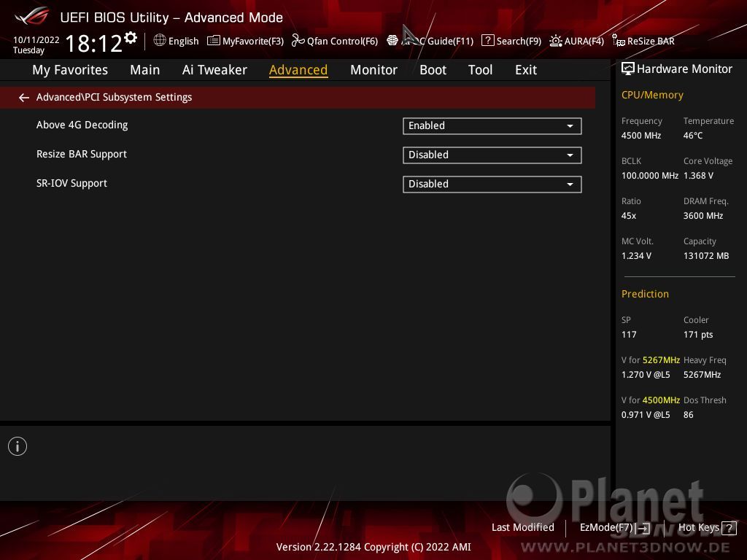This screenshot has height=560, width=747.
Task: Click the 1.368 V core voltage value
Action: [698, 176]
